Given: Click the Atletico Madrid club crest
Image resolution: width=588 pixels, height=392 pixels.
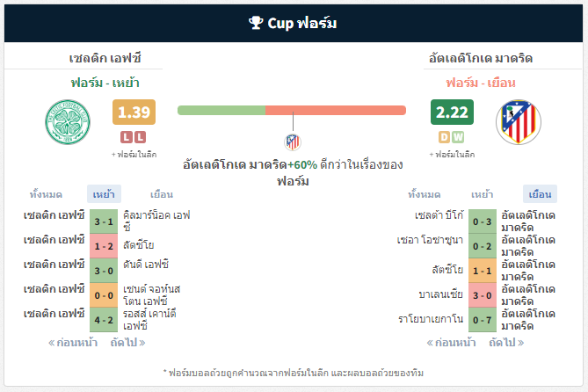Looking at the screenshot, I should [x=519, y=122].
